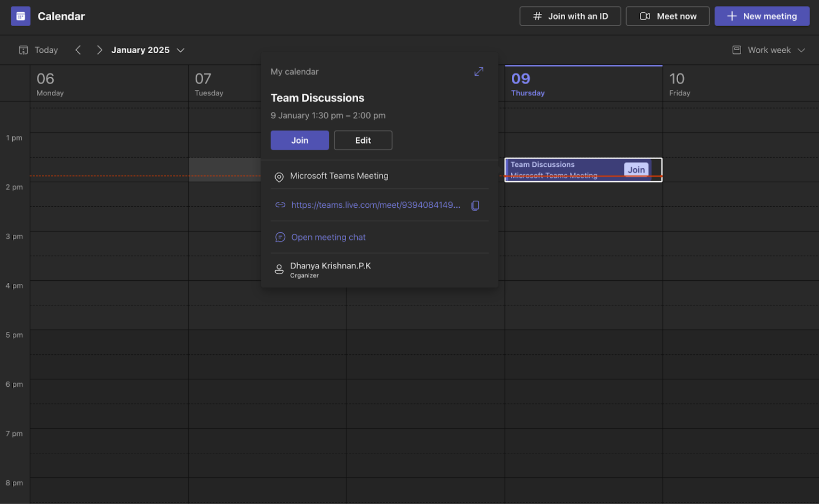Open the January 2025 month picker

[x=148, y=50]
